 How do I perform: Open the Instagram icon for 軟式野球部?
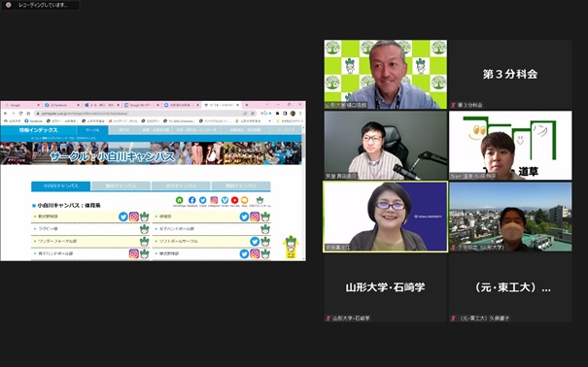[x=134, y=217]
